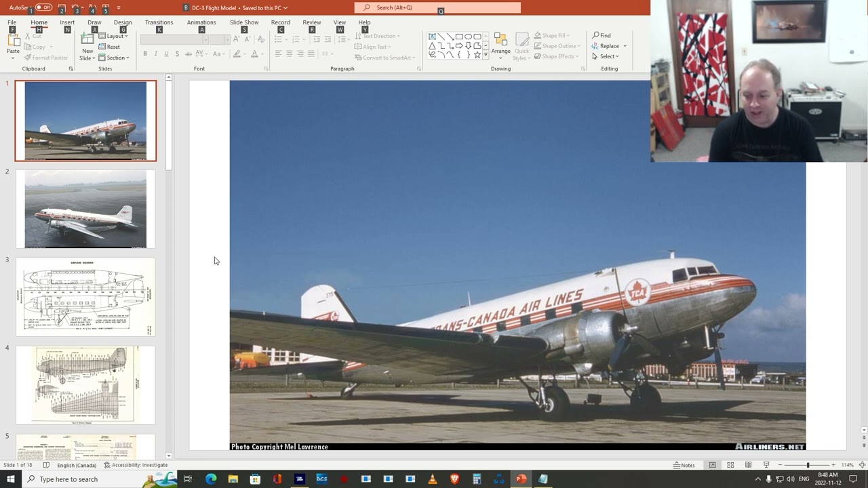Open the View tab
Image resolution: width=868 pixels, height=488 pixels.
pyautogui.click(x=340, y=22)
